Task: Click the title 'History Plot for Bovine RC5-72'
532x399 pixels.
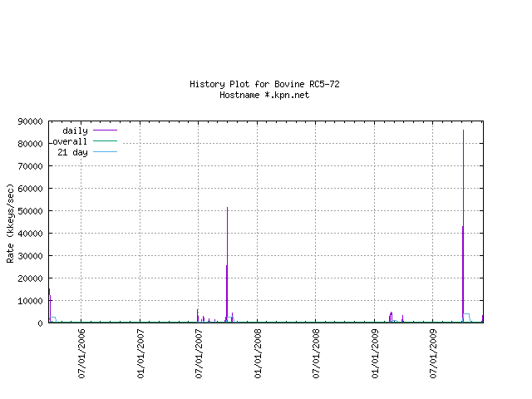Action: pos(264,84)
